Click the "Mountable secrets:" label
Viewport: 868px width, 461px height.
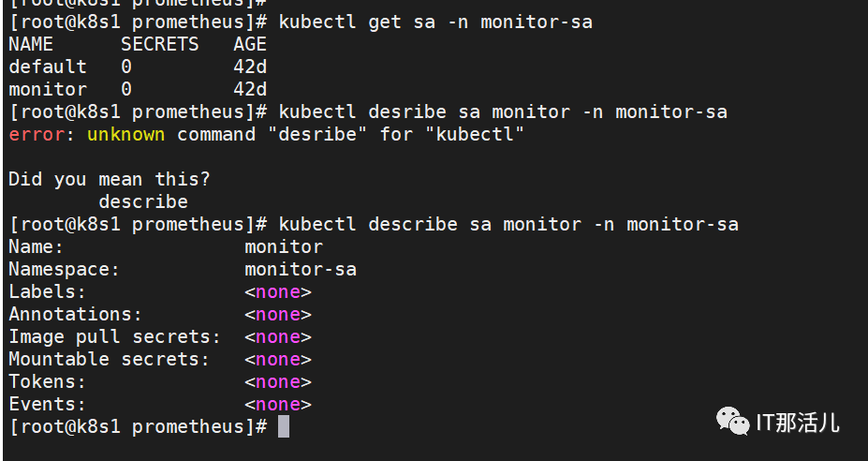110,359
